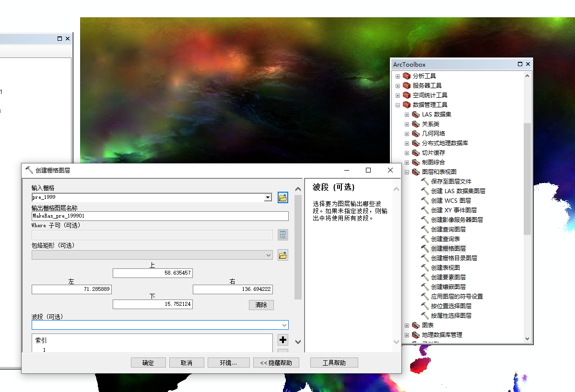Open the 保存至图层文件 tool

click(451, 181)
